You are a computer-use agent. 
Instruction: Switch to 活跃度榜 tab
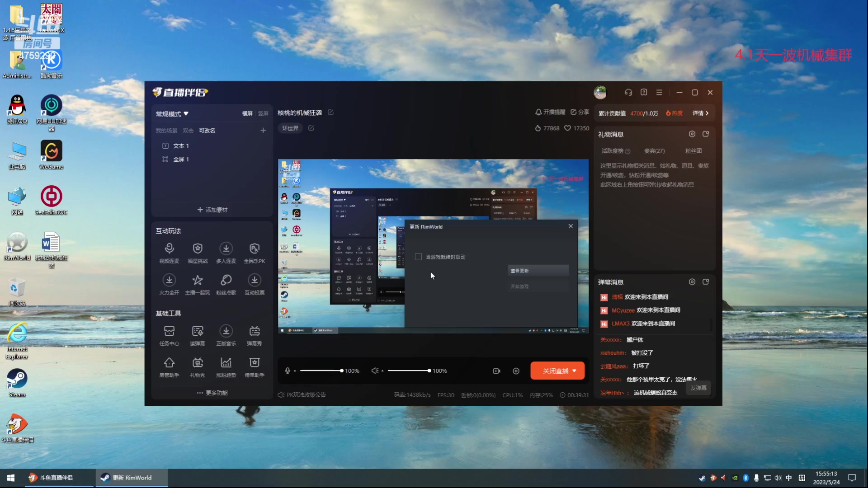point(615,151)
